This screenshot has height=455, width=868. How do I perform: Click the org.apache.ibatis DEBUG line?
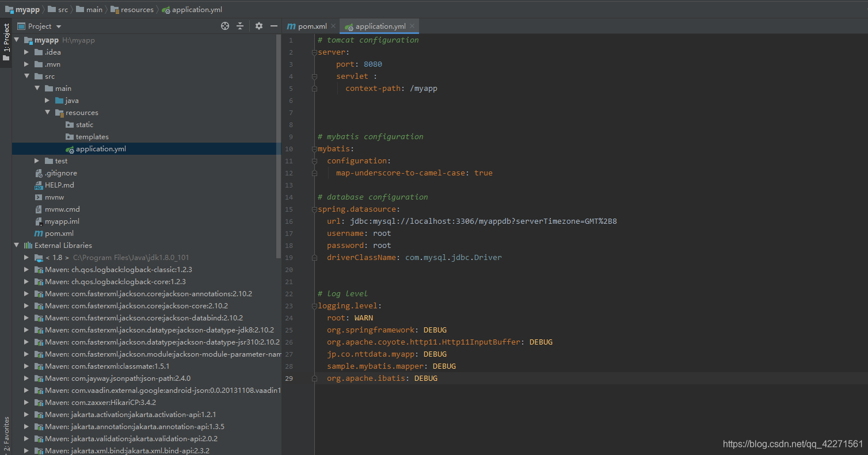382,378
